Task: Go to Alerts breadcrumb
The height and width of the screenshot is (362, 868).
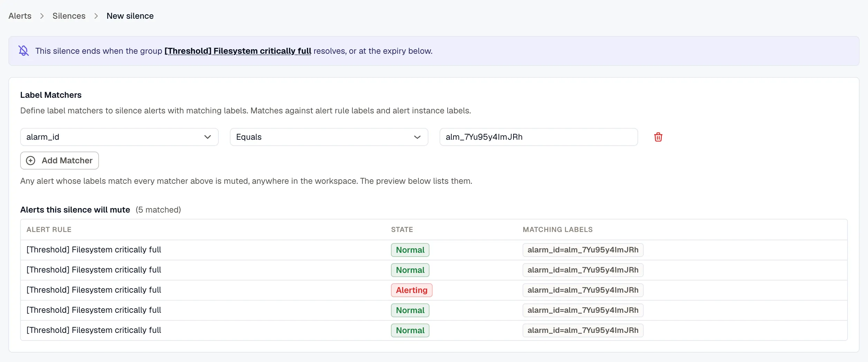Action: click(x=20, y=16)
